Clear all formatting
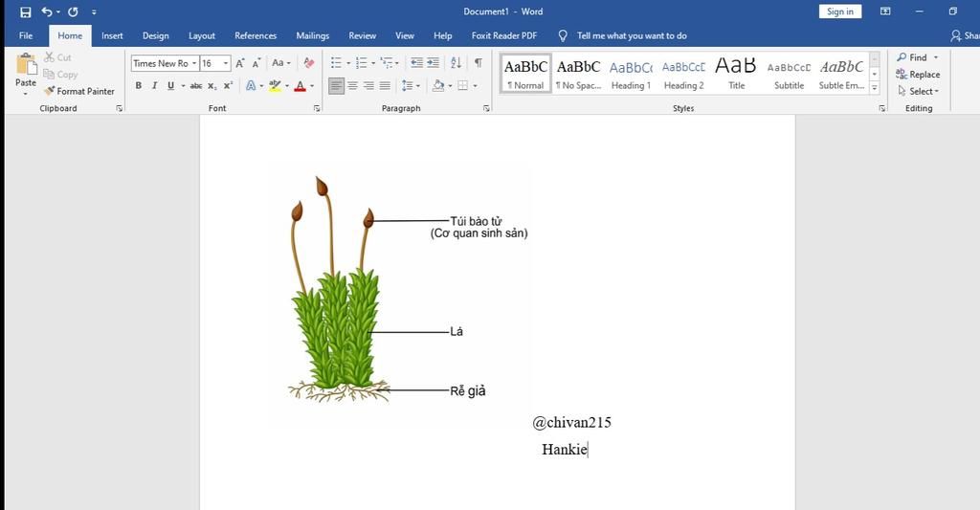 (x=309, y=63)
